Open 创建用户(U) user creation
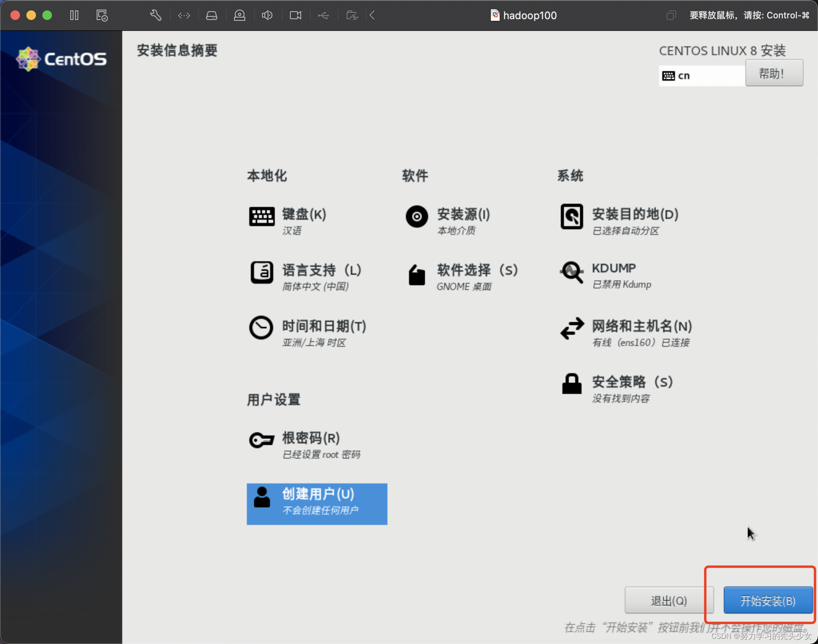Image resolution: width=818 pixels, height=644 pixels. click(318, 494)
